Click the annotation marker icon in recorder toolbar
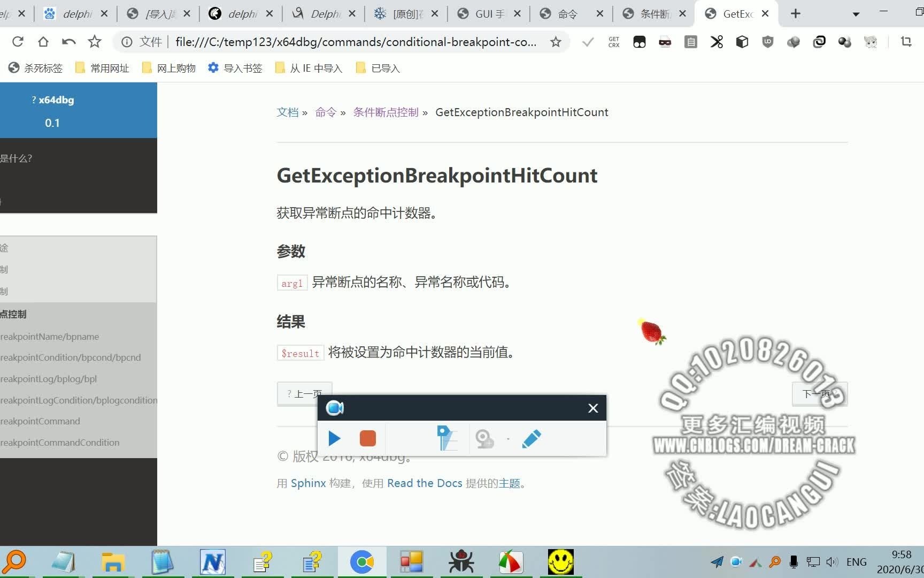This screenshot has width=924, height=578. pos(447,438)
